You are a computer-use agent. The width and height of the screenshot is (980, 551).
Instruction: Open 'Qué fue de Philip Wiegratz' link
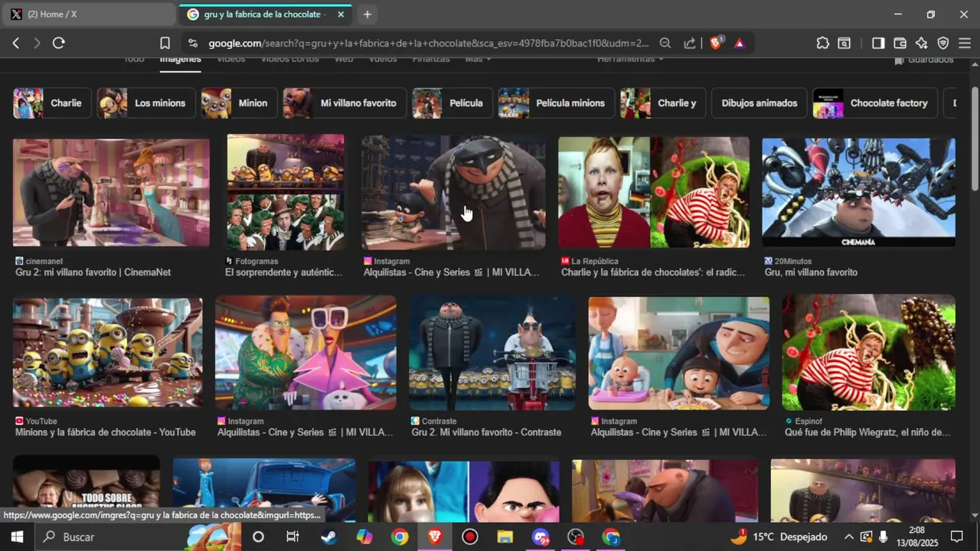coord(867,432)
